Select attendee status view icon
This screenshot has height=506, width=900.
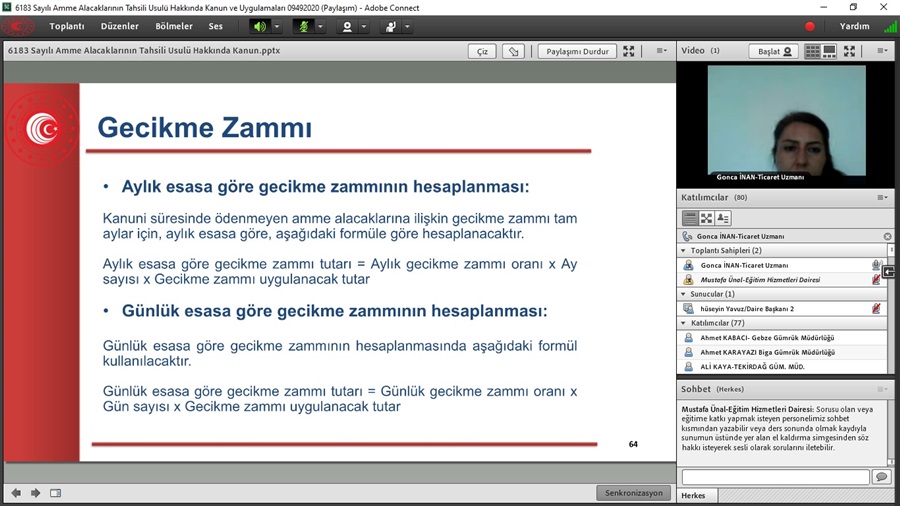pos(723,218)
